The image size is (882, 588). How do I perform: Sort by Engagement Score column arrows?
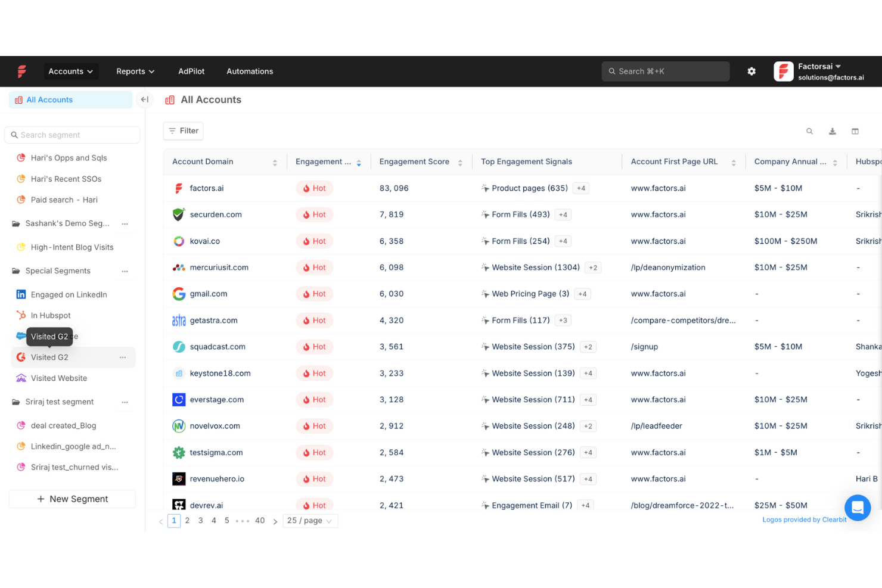click(460, 163)
